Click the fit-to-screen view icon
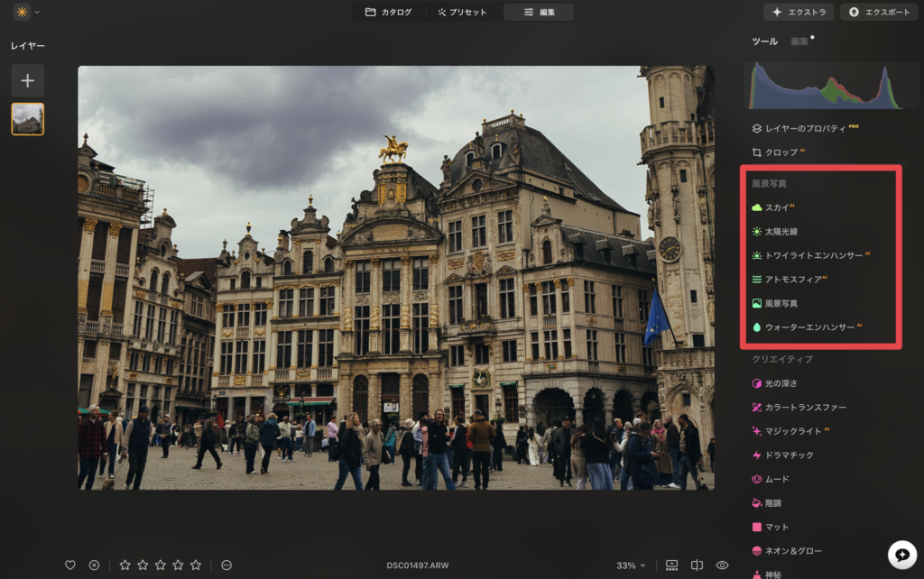The width and height of the screenshot is (924, 579). [671, 565]
